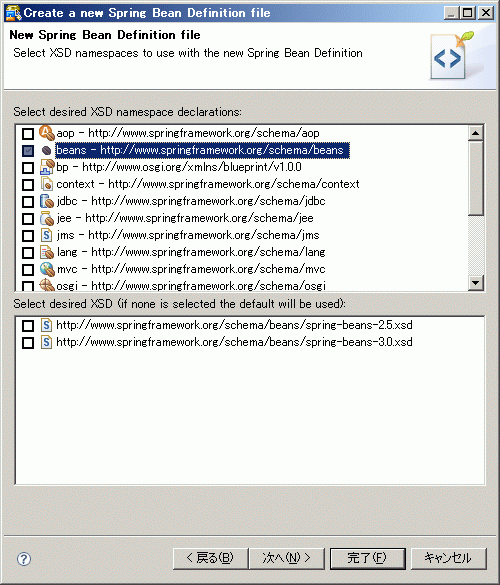Click namespace list scroll up arrow
Screen dimensions: 500x585
click(x=475, y=133)
